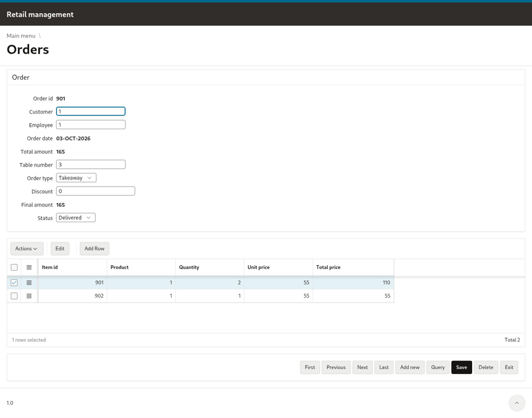The width and height of the screenshot is (532, 418).
Task: Click the Query button
Action: [x=438, y=367]
